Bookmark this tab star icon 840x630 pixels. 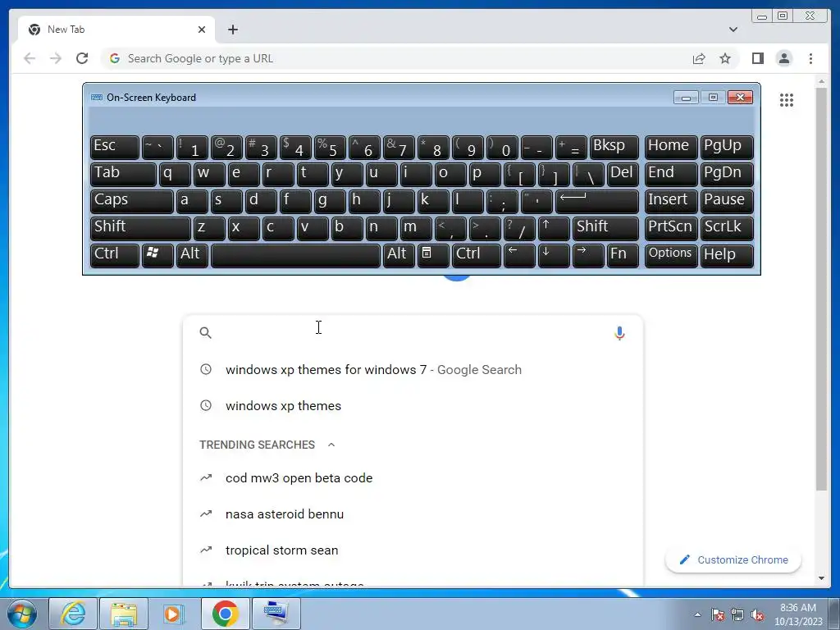click(x=725, y=58)
